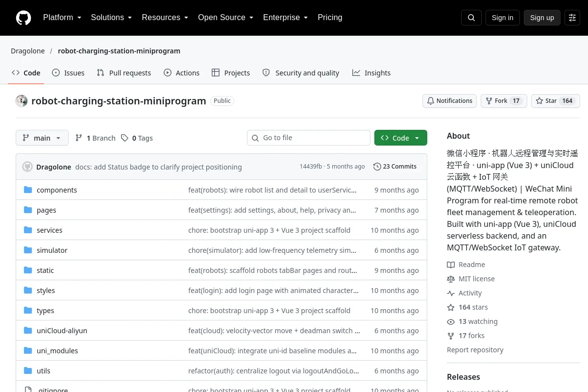Viewport: 588px width, 392px height.
Task: Open the Dragolone commit author avatar
Action: (27, 167)
